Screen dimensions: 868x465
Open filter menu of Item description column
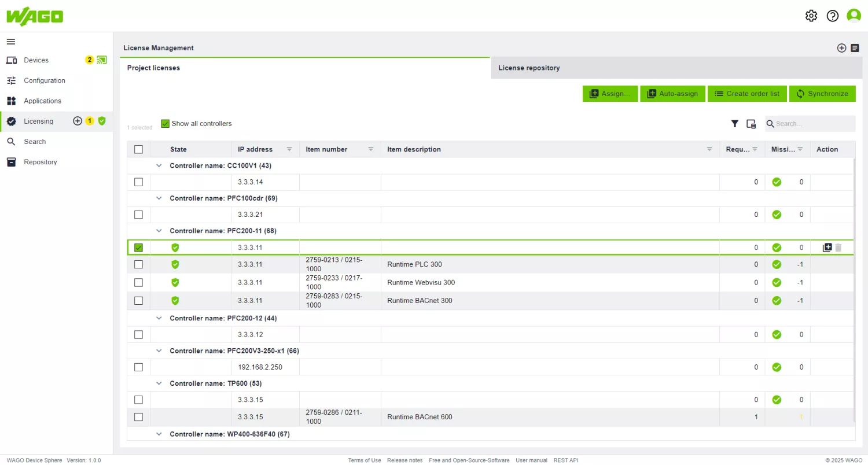click(709, 149)
